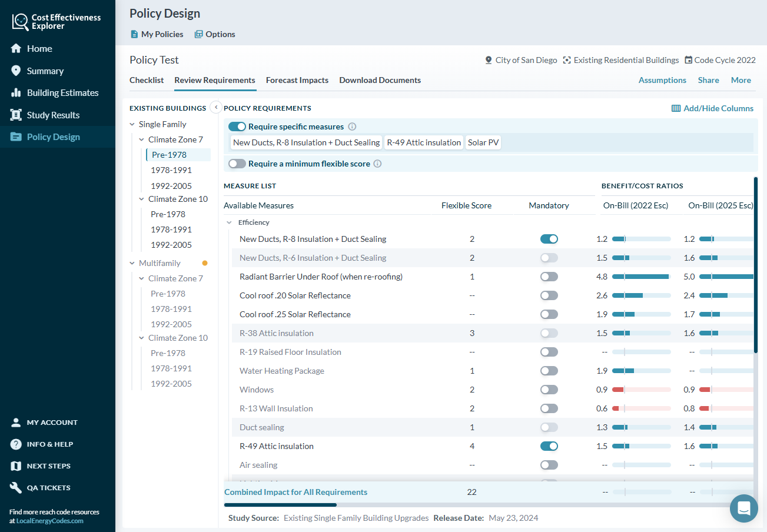Collapse Single Family Climate Zone 10
Screen dimensions: 767x532
point(142,199)
